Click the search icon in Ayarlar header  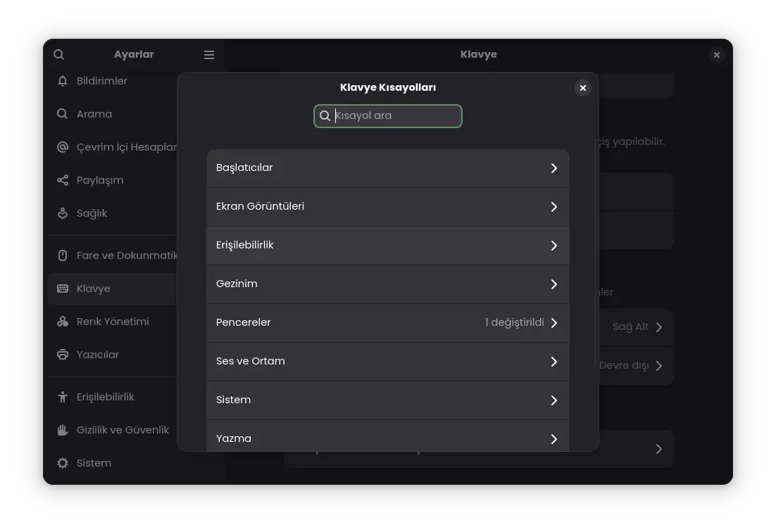pos(59,54)
